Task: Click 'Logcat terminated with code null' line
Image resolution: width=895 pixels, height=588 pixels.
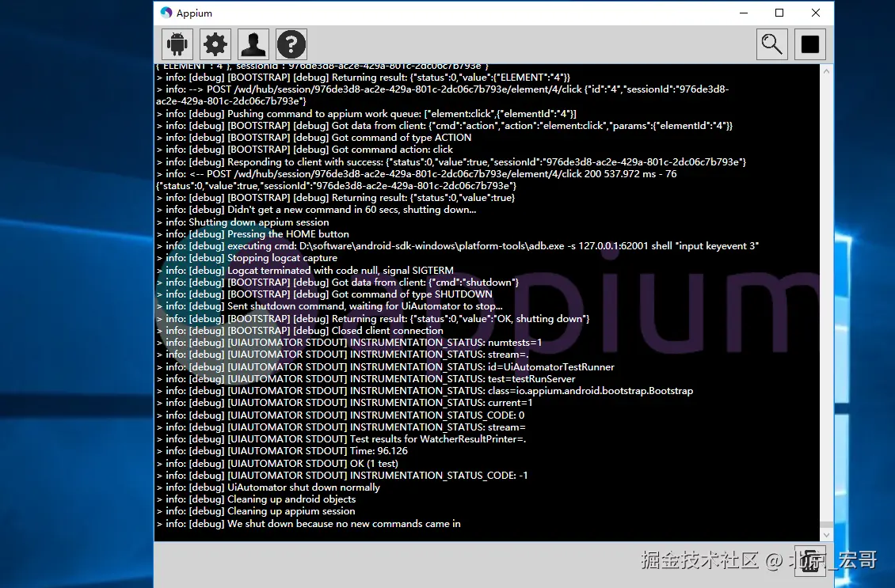Action: pos(305,271)
